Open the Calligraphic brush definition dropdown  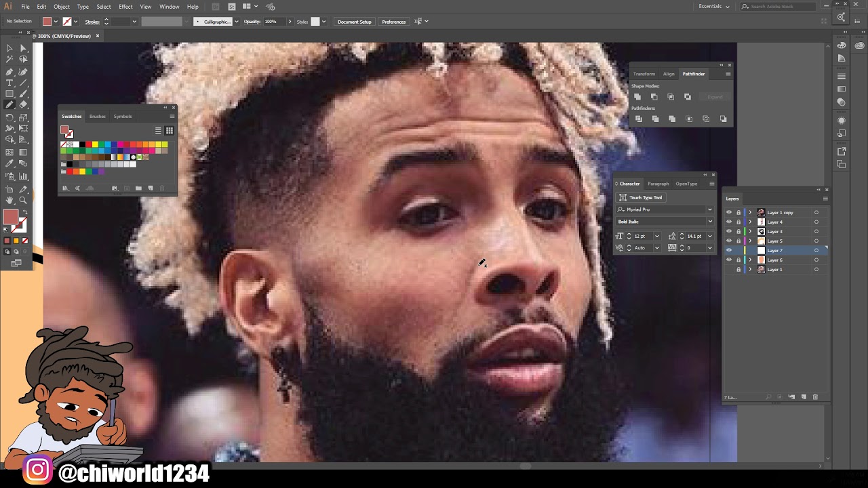[236, 22]
